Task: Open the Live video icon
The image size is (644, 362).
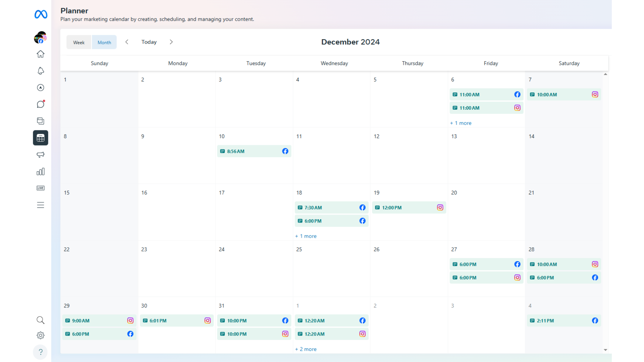Action: click(41, 188)
